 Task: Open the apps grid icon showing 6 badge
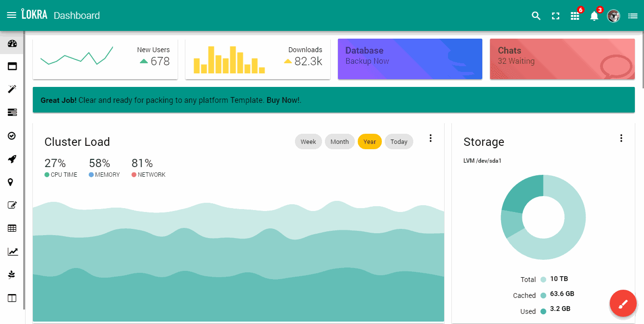point(574,15)
